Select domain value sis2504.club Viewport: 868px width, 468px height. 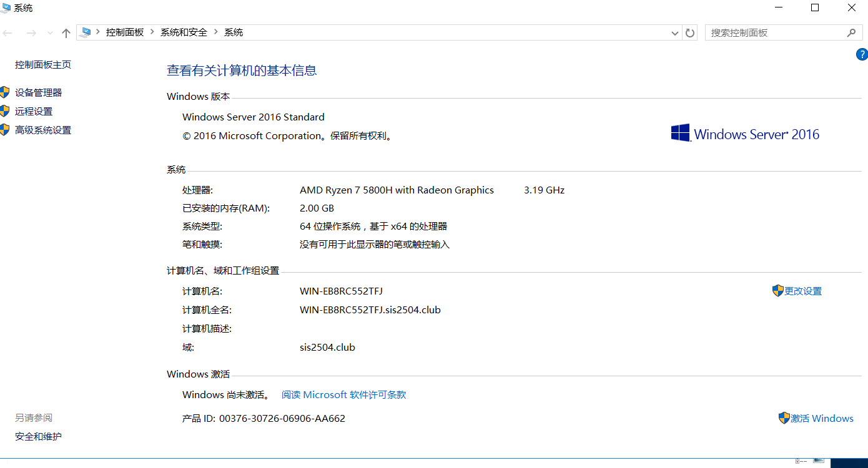[327, 348]
